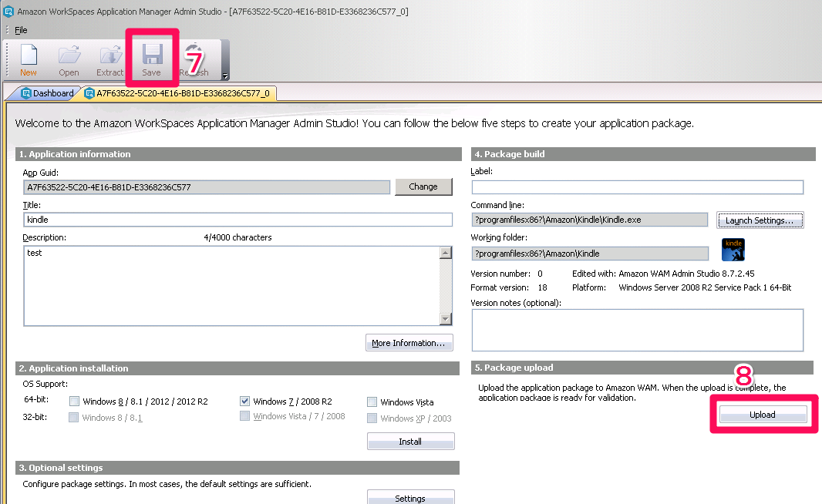Enable 64-bit Windows 8 / 8.1 / 2012 support
The image size is (822, 504).
(x=74, y=402)
